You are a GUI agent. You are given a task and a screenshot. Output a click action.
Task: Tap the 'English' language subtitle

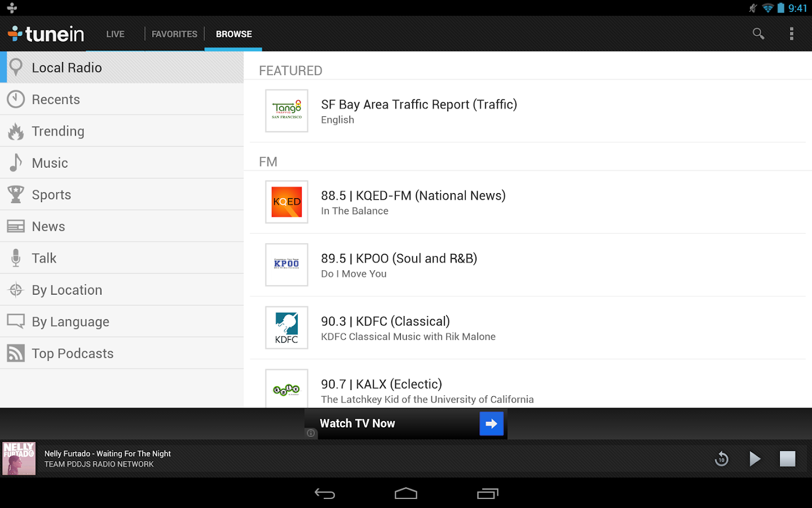tap(338, 120)
